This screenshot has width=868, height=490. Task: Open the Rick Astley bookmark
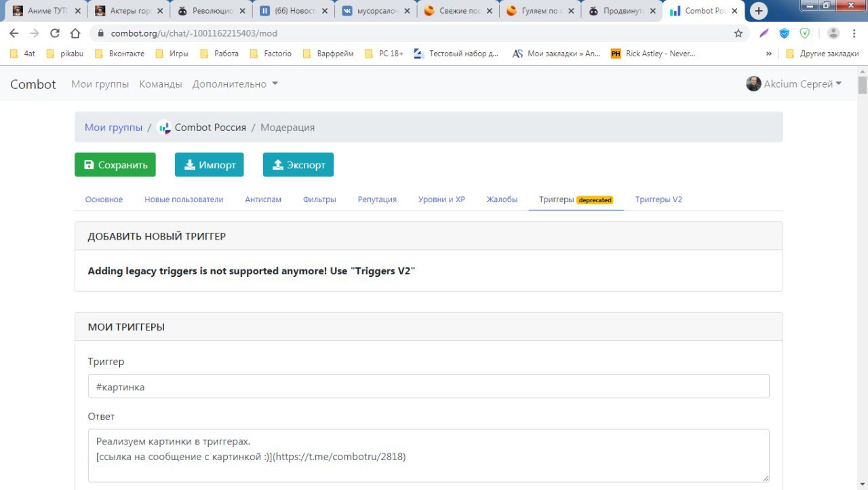click(653, 54)
